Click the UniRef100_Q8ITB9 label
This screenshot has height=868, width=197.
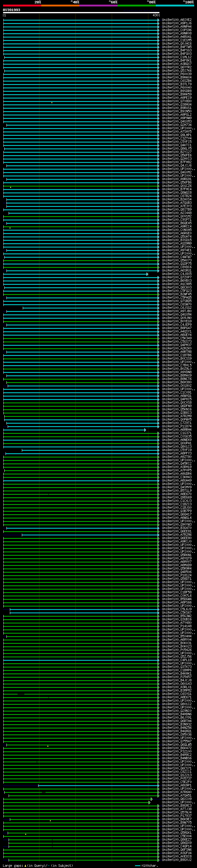[x=176, y=210]
